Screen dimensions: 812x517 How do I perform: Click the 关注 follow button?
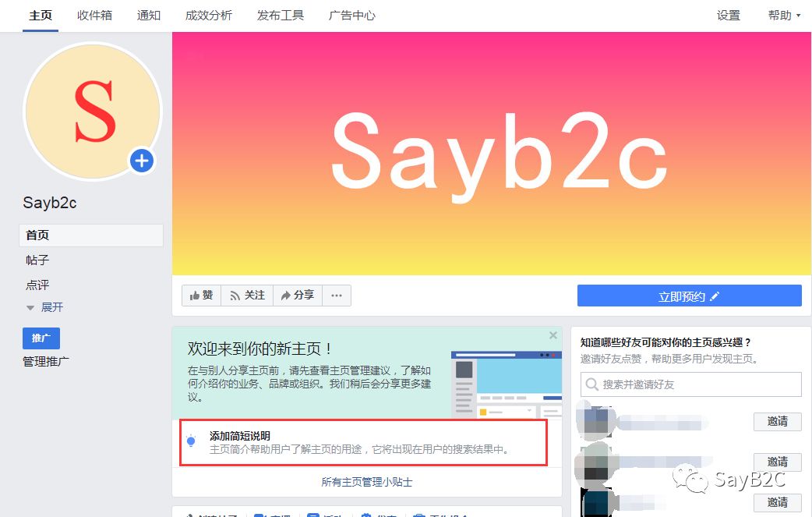247,296
